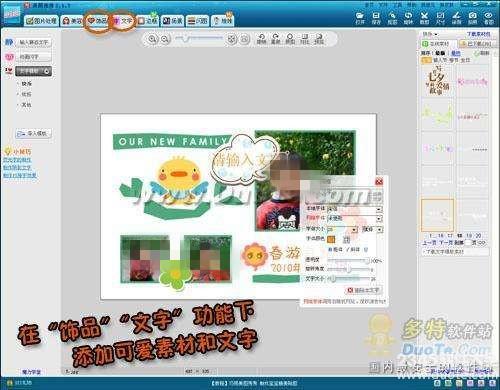Click the Undo (撤销) arrow icon
This screenshot has height=390, width=500.
point(261,39)
